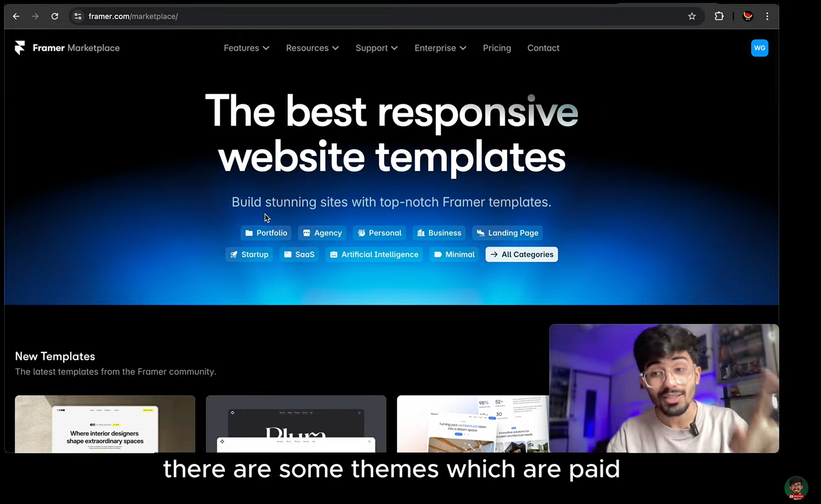Click the presenter webcam video overlay
The width and height of the screenshot is (821, 504).
pyautogui.click(x=664, y=388)
